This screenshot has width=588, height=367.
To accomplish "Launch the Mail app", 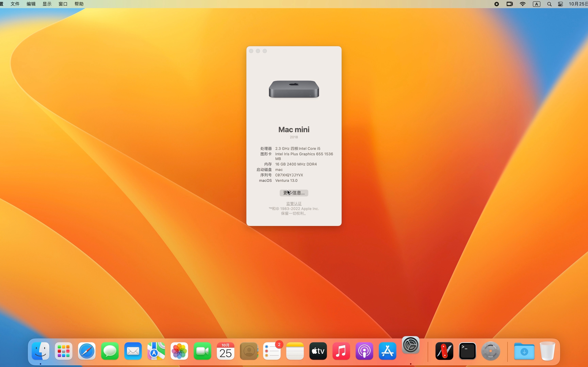I will [133, 351].
